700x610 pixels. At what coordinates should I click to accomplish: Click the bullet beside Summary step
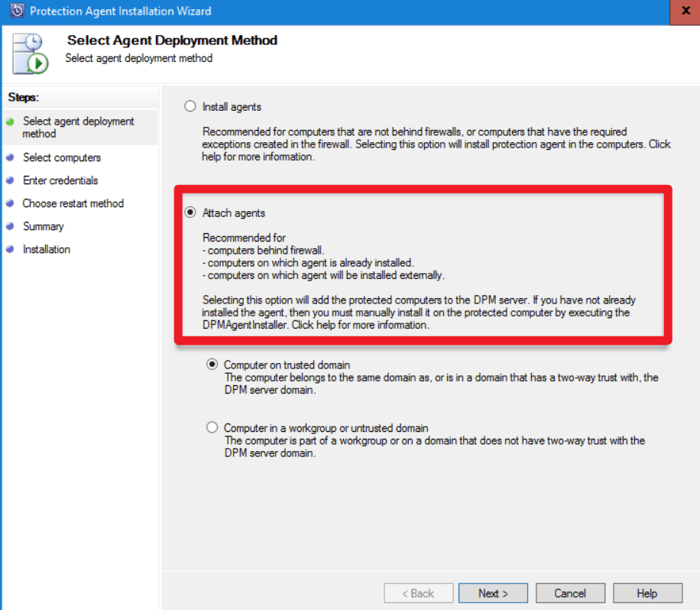pos(10,226)
